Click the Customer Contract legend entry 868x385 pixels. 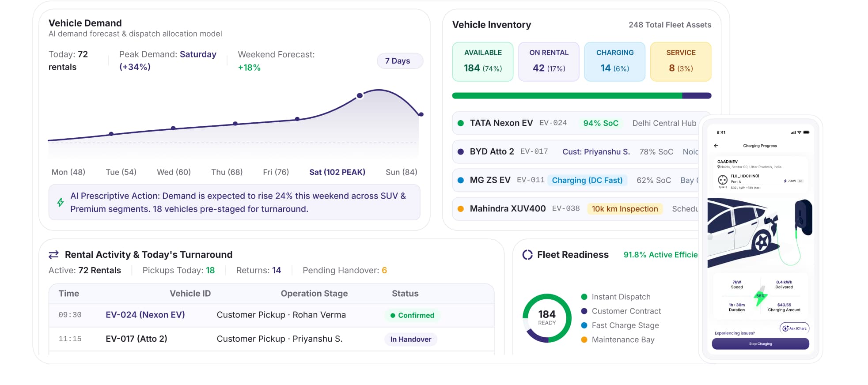pos(621,311)
